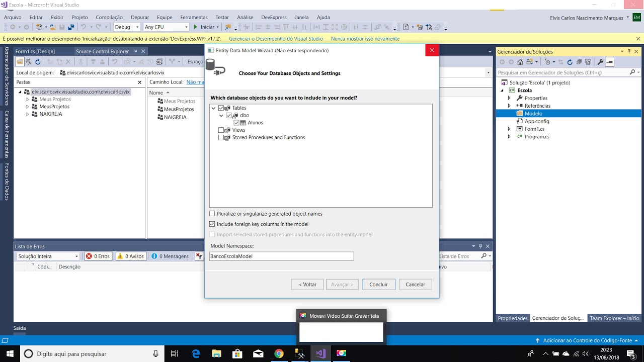Click the File Explorer taskbar icon

point(216,353)
